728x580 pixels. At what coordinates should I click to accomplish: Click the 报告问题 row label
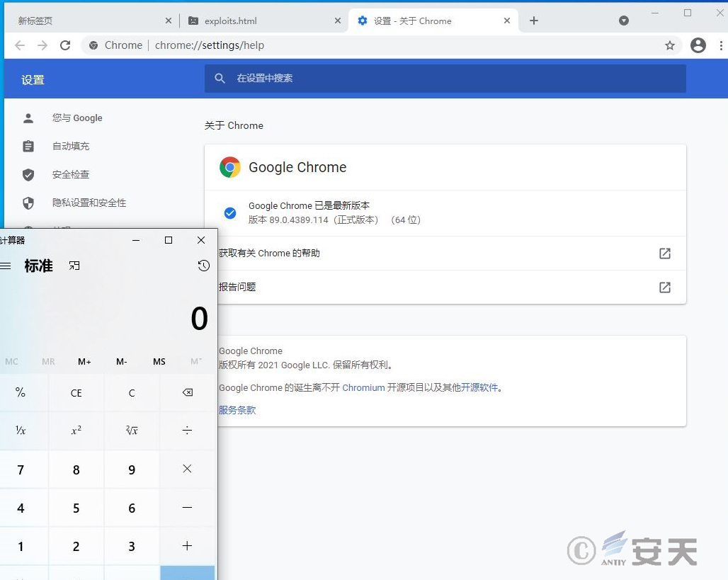[237, 287]
